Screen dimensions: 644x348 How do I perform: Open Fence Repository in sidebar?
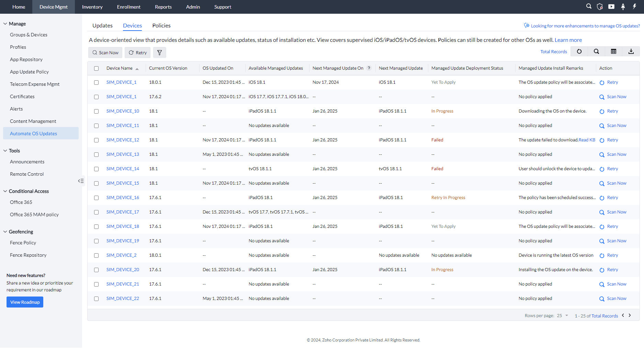(28, 255)
